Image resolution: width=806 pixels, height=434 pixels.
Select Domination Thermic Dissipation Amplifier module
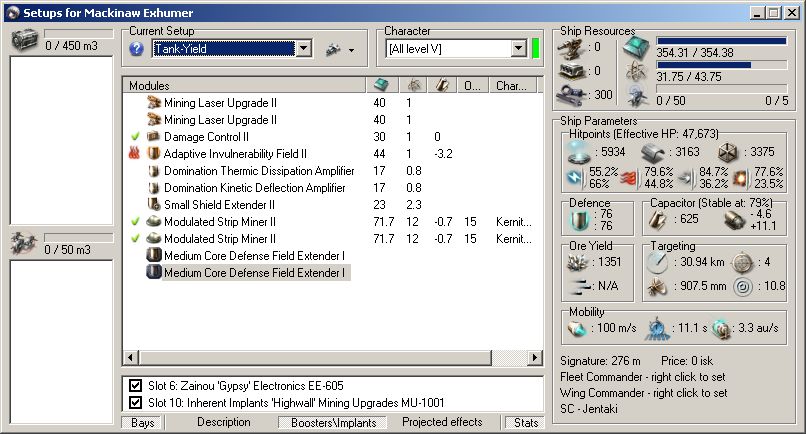point(333,171)
